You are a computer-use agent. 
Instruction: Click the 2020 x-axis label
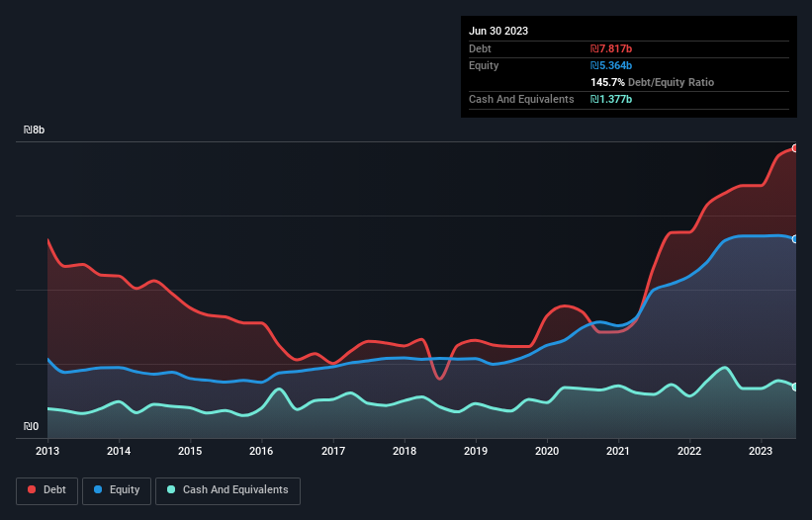(547, 451)
